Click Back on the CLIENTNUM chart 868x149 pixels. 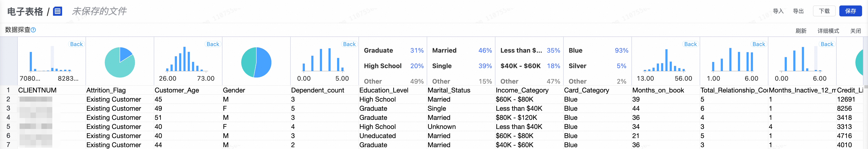coord(76,44)
